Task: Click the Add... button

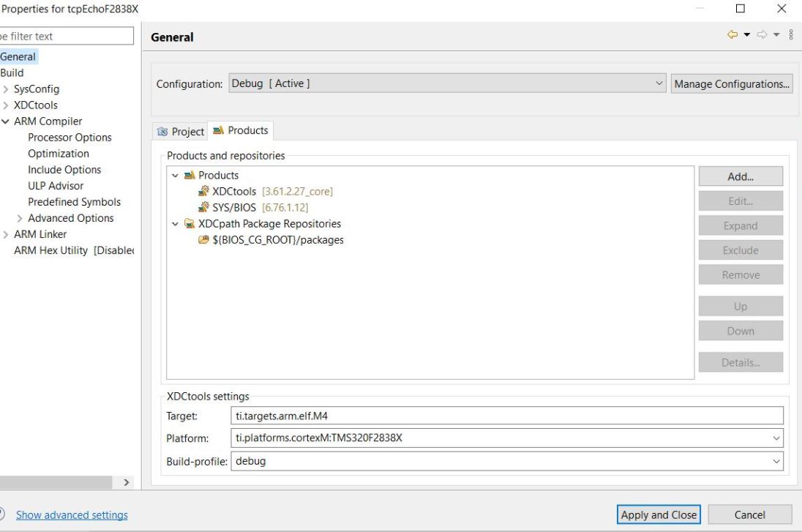Action: [x=741, y=176]
